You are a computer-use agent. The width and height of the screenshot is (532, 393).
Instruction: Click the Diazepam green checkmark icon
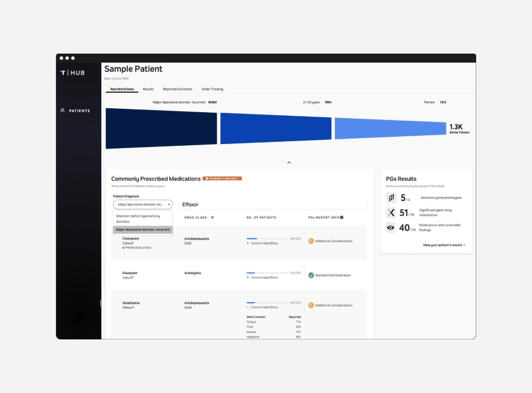[311, 275]
